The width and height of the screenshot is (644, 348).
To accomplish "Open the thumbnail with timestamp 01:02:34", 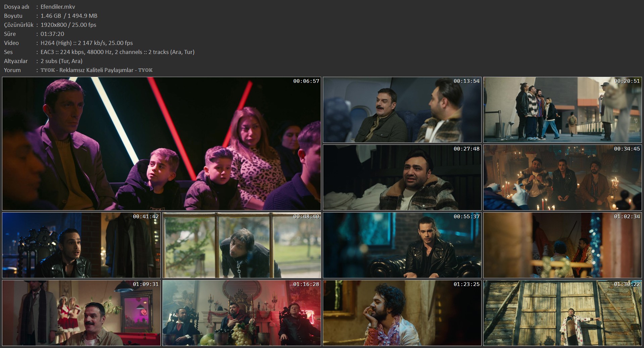I will [x=562, y=245].
